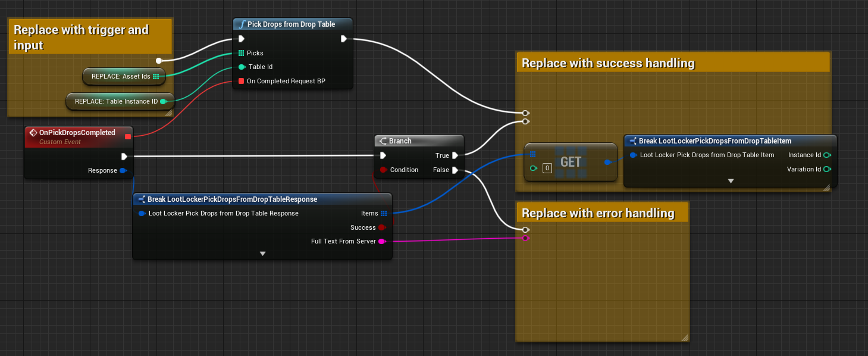Expand the Break LootLockerPickDropsFromDropTableItem node
The width and height of the screenshot is (868, 356).
point(731,181)
